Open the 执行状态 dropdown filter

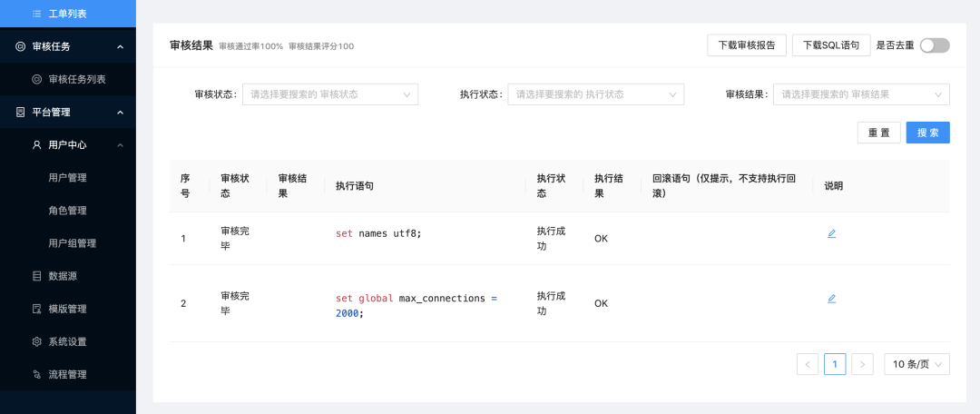595,94
